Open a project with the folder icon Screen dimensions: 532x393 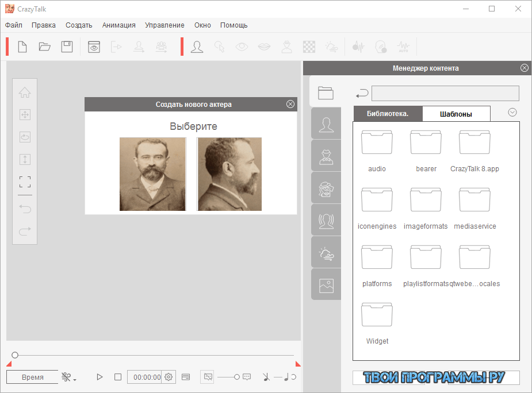pyautogui.click(x=45, y=47)
